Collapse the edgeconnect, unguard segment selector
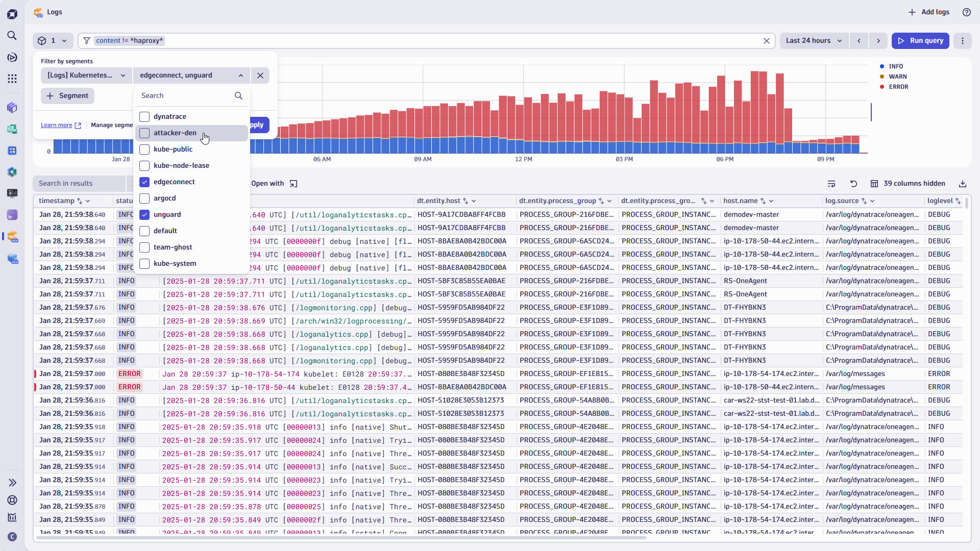The image size is (980, 551). coord(240,75)
